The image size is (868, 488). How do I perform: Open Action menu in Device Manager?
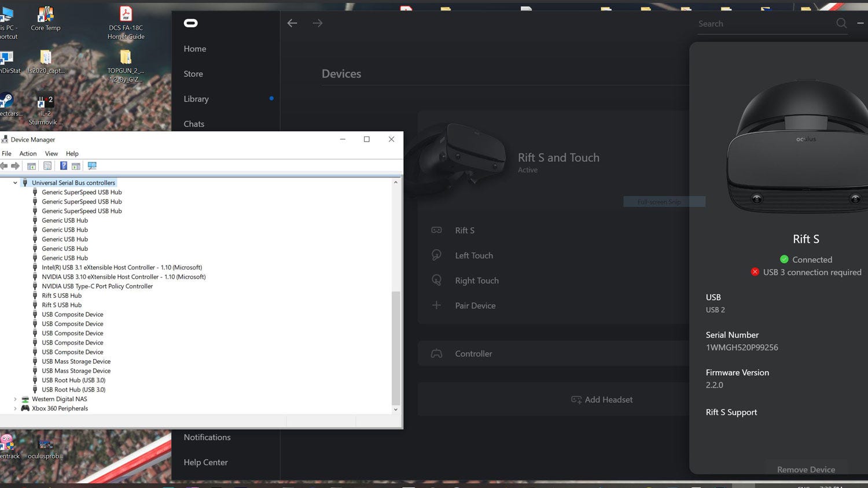coord(28,153)
